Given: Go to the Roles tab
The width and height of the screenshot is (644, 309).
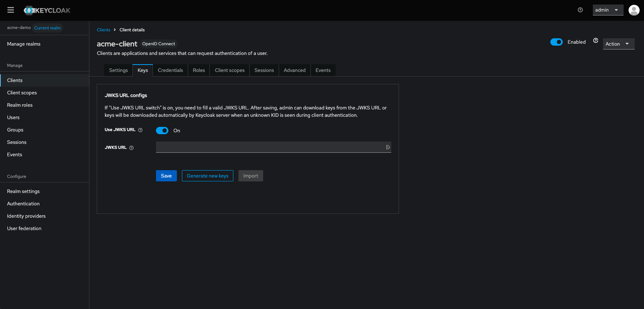Looking at the screenshot, I should 199,70.
